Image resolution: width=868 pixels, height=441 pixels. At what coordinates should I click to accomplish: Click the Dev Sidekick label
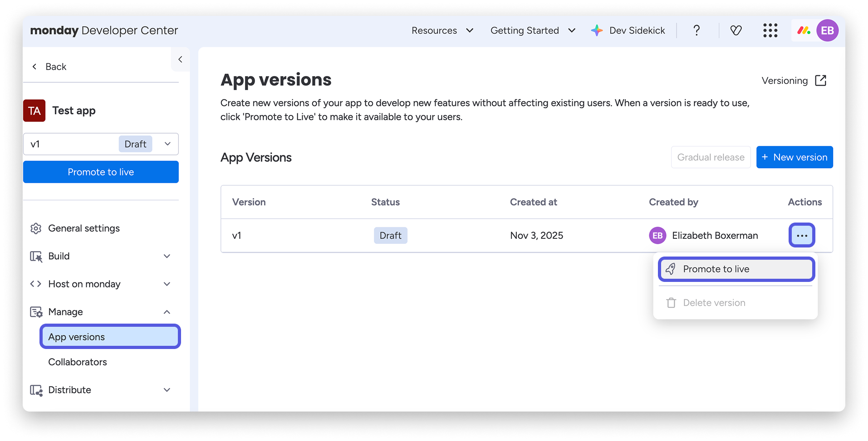pos(637,30)
